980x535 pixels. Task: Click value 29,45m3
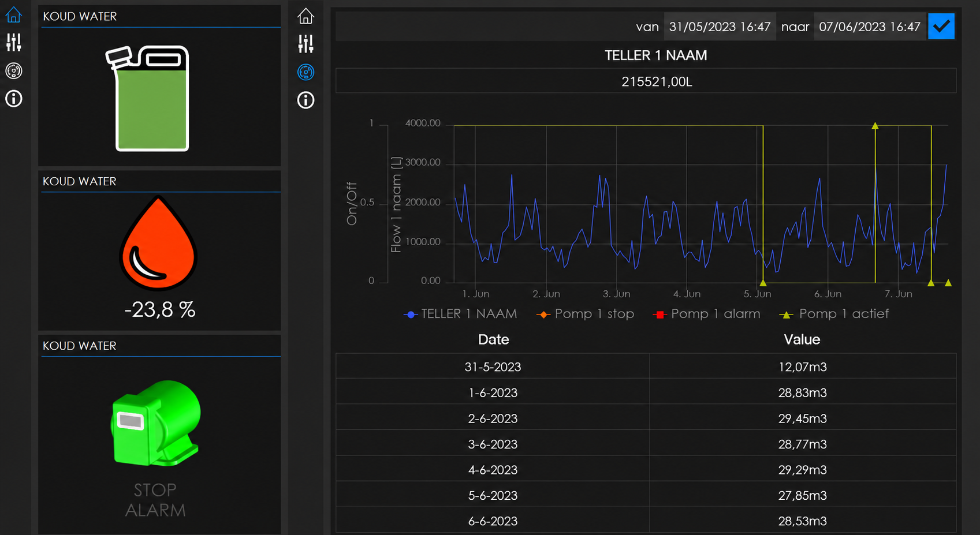pyautogui.click(x=803, y=418)
